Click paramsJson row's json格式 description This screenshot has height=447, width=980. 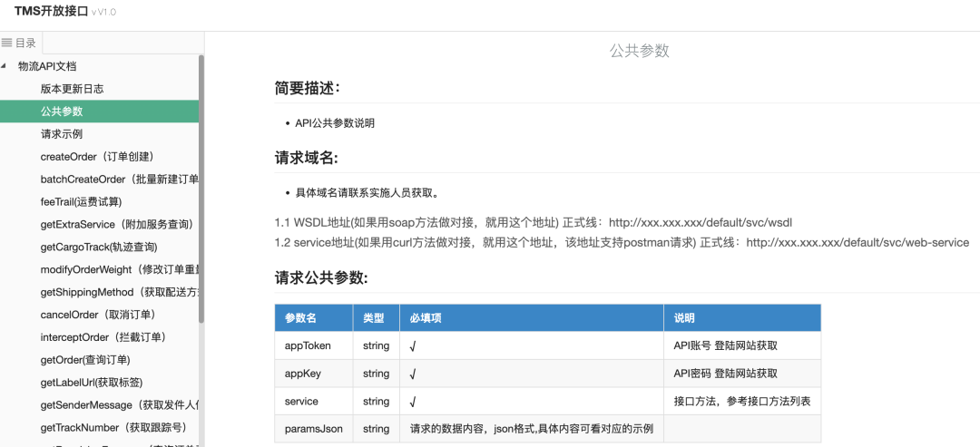coord(532,429)
